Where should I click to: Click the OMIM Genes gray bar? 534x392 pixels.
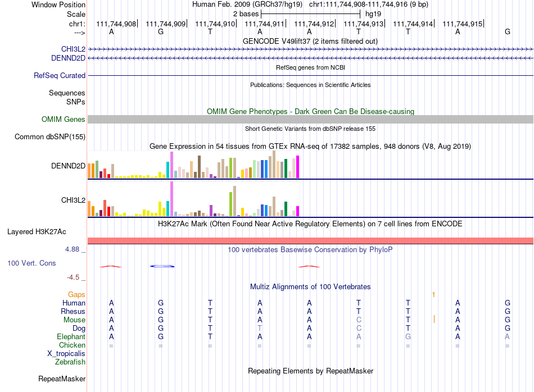pos(310,120)
